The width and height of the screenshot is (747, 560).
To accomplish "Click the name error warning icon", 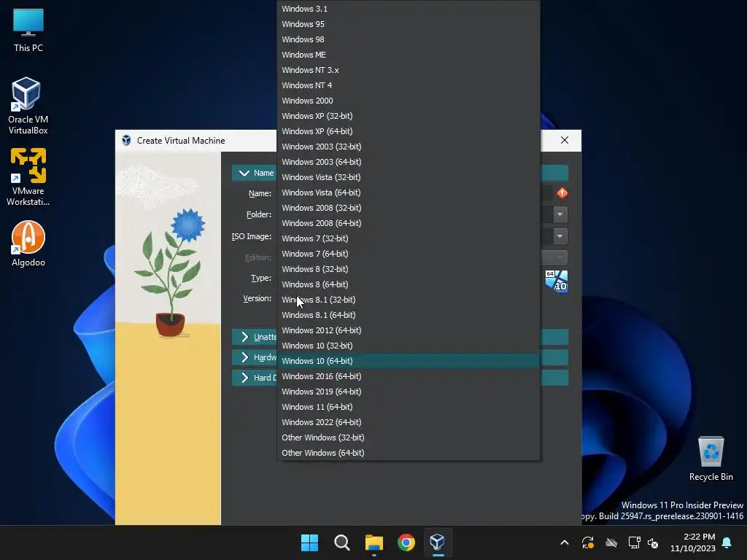I will tap(562, 192).
